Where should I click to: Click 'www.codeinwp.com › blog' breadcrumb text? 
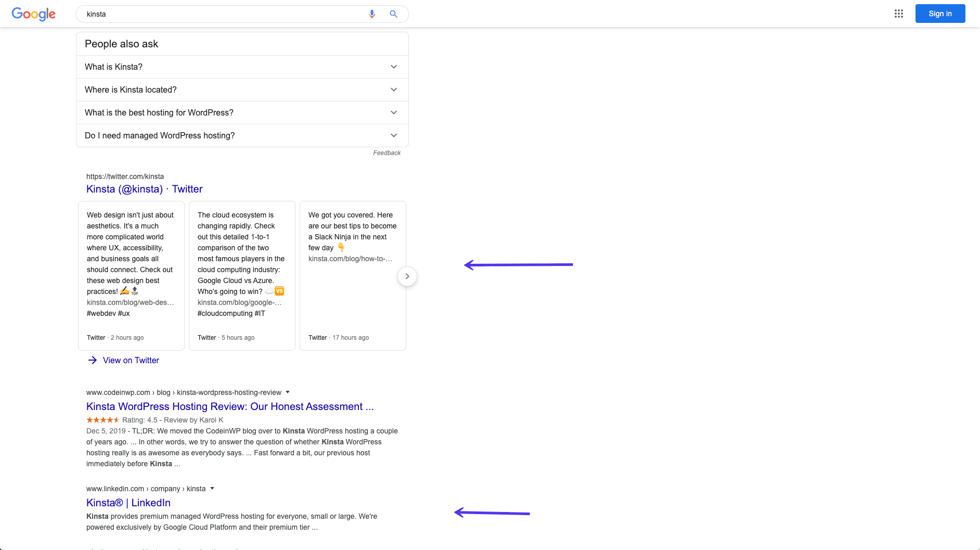128,392
